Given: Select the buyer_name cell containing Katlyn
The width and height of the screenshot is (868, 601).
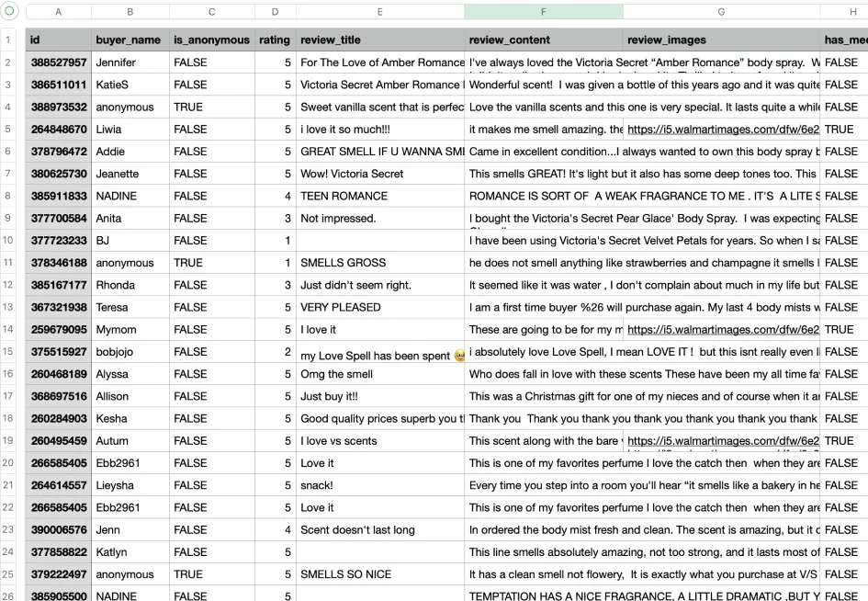Looking at the screenshot, I should pyautogui.click(x=129, y=552).
